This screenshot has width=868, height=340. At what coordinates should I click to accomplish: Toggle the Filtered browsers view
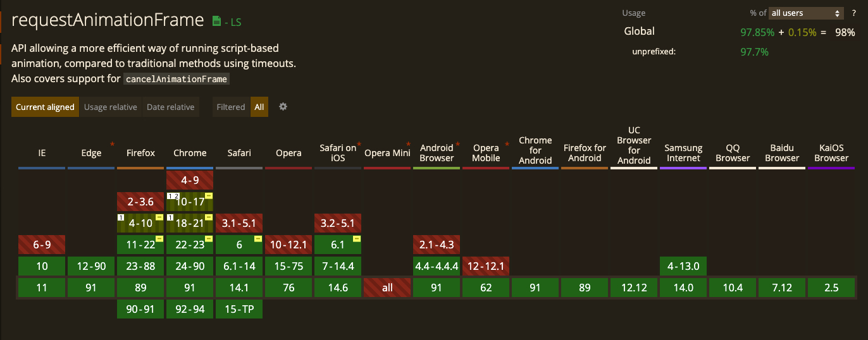[230, 107]
